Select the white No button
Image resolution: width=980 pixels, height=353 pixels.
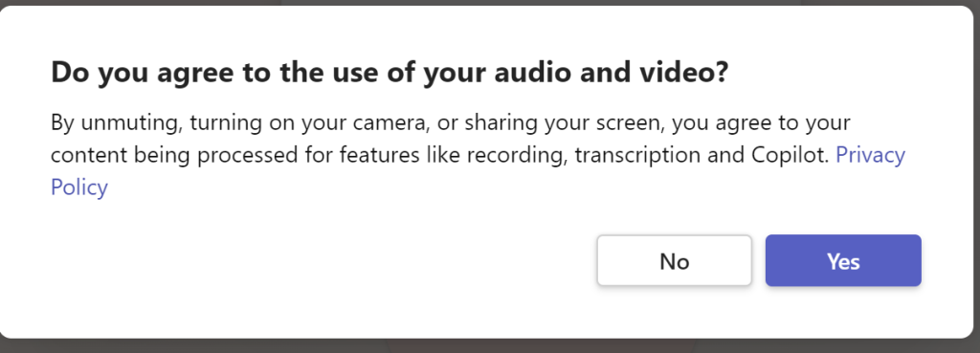[x=675, y=260]
